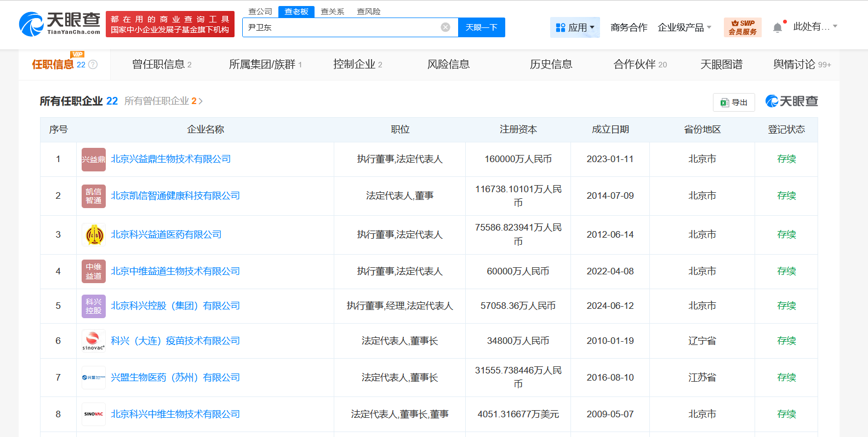
Task: Click the 企业名称 column header
Action: (x=205, y=130)
